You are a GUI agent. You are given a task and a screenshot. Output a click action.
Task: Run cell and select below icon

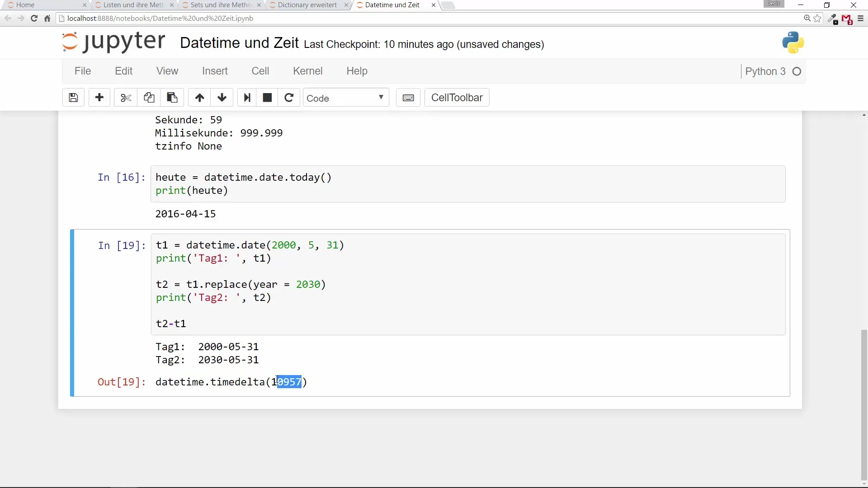pyautogui.click(x=247, y=98)
